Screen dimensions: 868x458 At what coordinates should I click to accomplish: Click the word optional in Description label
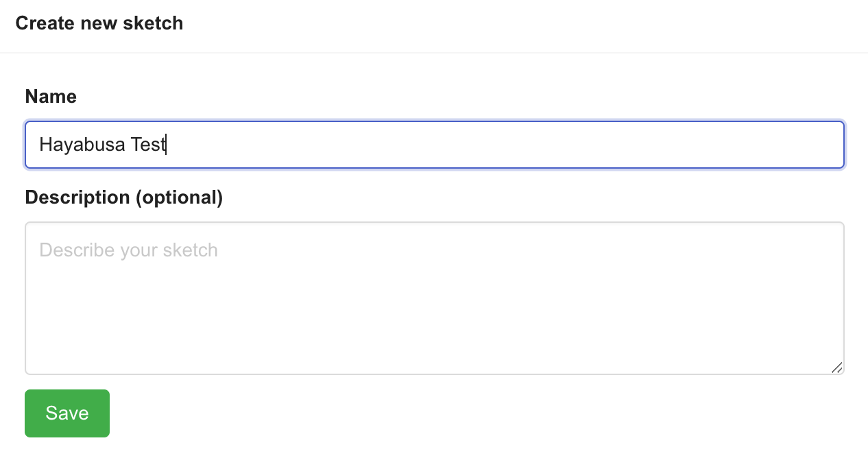coord(178,197)
